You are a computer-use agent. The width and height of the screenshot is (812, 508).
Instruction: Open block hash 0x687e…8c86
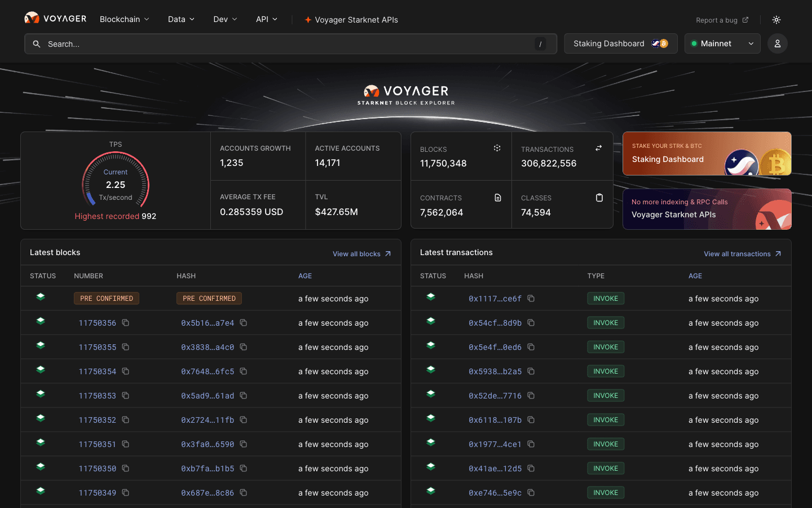[x=208, y=493]
